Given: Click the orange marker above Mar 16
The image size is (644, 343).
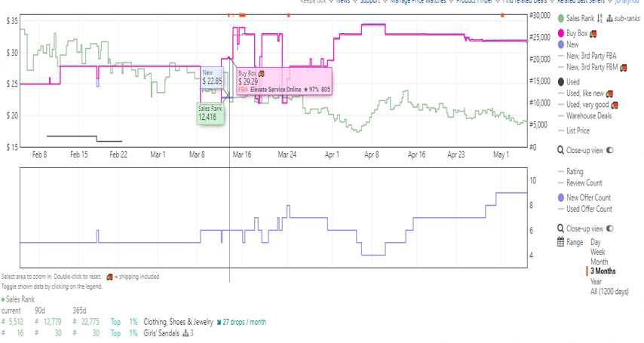Looking at the screenshot, I should tap(242, 14).
